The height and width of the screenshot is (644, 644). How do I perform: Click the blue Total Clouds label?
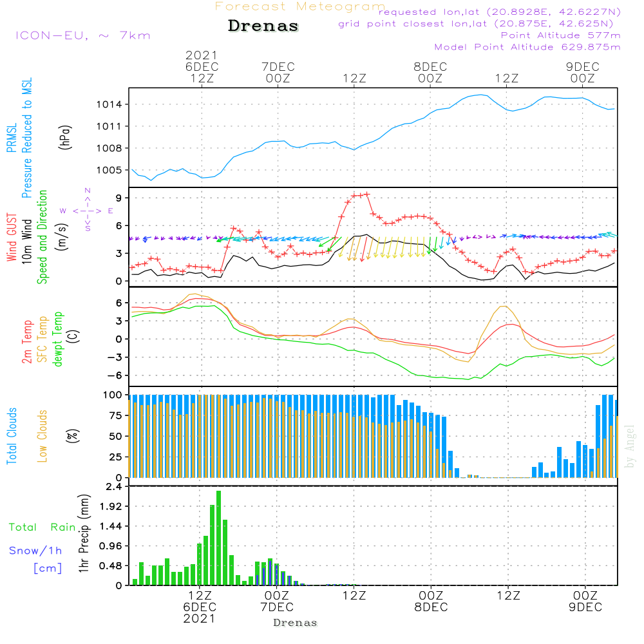coord(12,435)
